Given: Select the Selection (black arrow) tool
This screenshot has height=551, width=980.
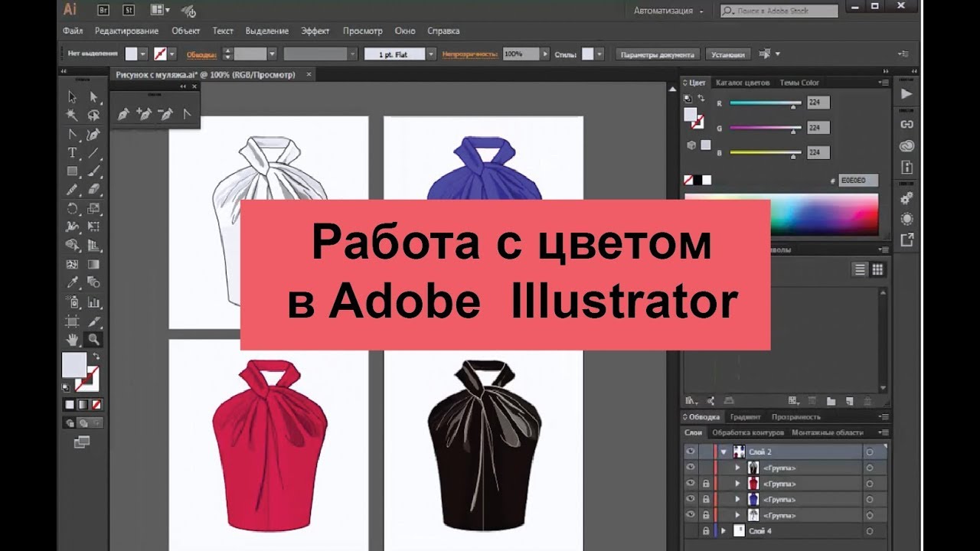Looking at the screenshot, I should click(x=72, y=97).
